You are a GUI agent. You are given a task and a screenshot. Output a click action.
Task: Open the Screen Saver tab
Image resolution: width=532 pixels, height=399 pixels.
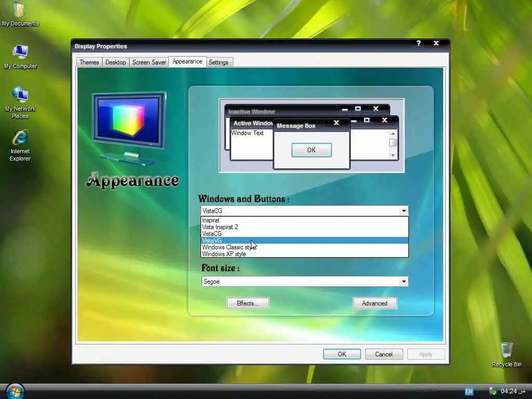click(x=149, y=62)
